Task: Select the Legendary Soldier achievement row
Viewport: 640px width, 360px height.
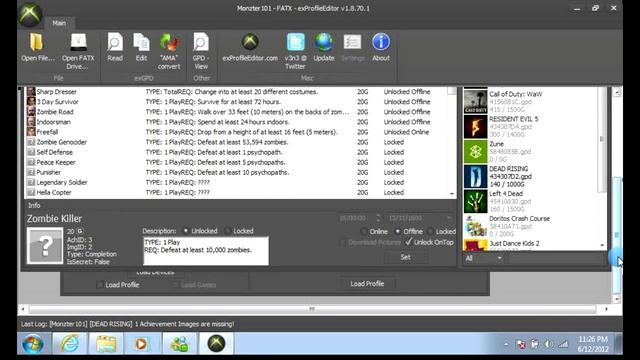Action: (239, 182)
